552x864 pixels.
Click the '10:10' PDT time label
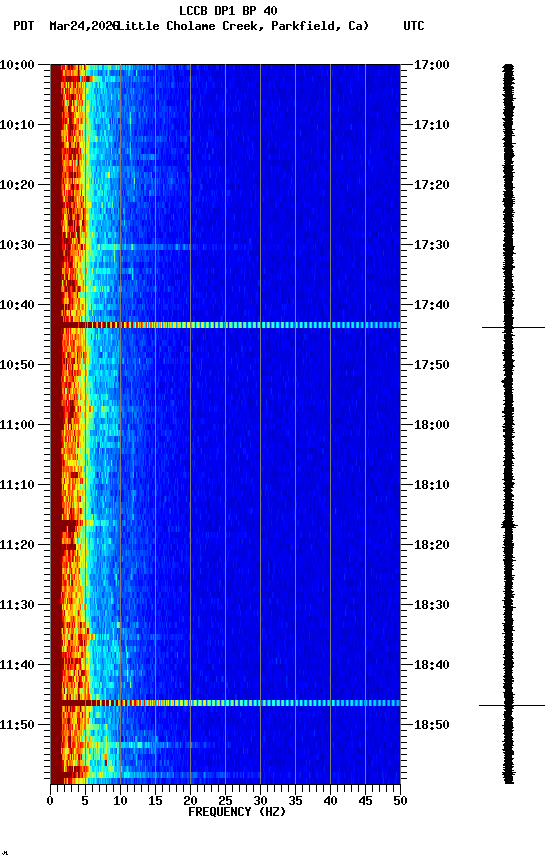coord(17,125)
